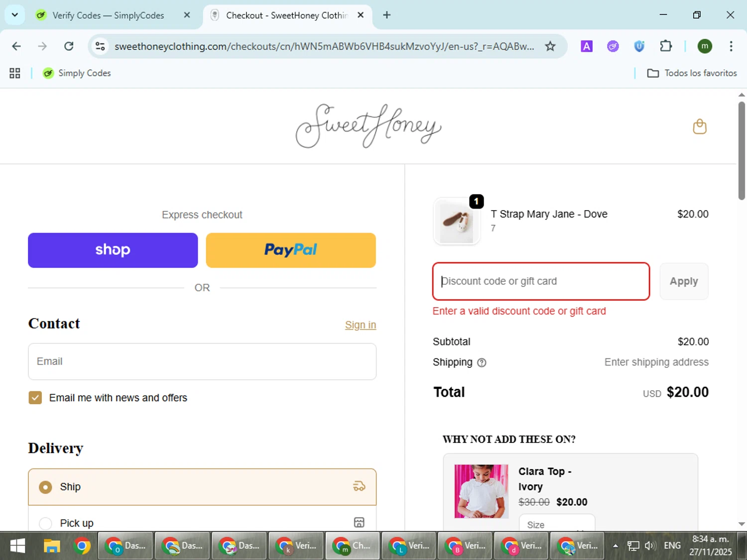The height and width of the screenshot is (560, 747).
Task: Switch to Ch... taskbar Chrome window
Action: tap(353, 546)
